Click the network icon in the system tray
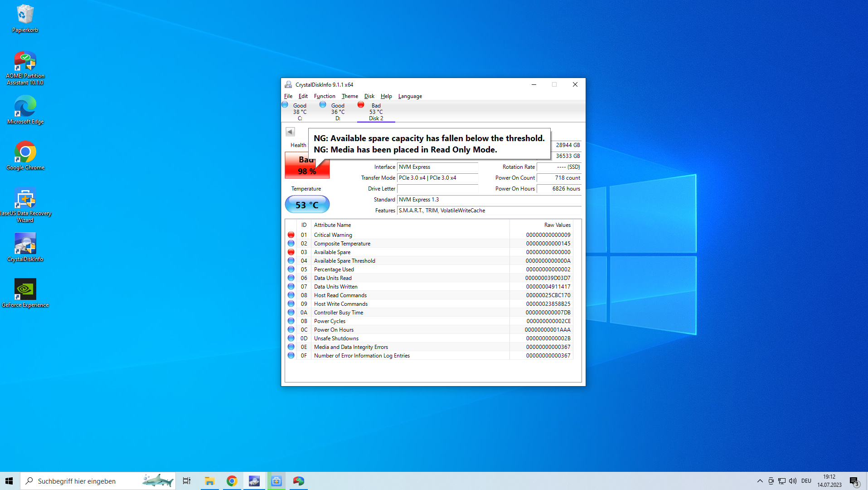 pyautogui.click(x=781, y=480)
